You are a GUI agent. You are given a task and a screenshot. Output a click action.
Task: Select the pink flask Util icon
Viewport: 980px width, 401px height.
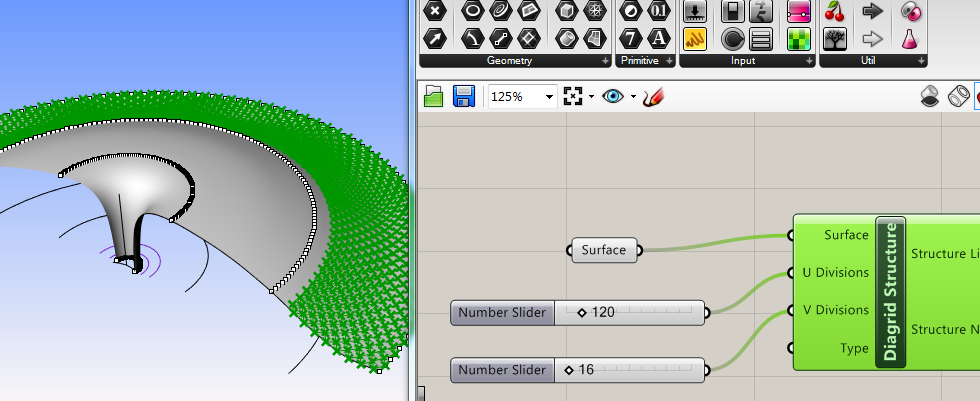[x=910, y=39]
